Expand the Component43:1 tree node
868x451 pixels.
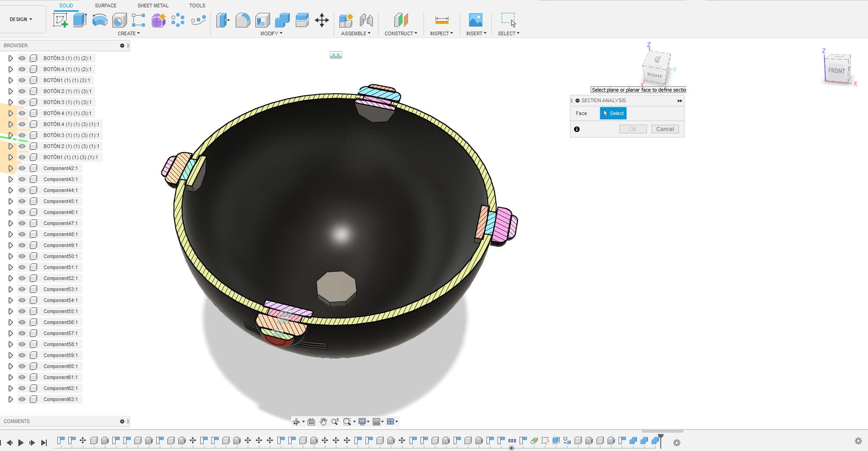pyautogui.click(x=11, y=179)
